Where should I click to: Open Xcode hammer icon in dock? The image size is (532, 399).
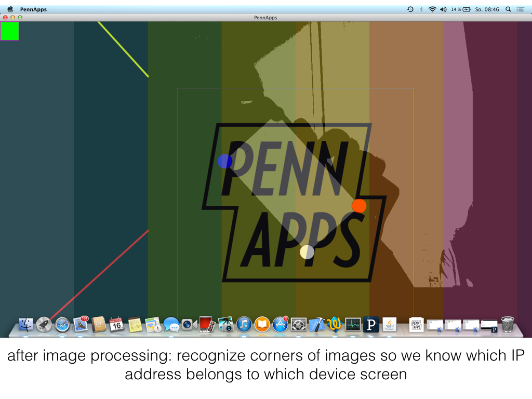pos(316,325)
